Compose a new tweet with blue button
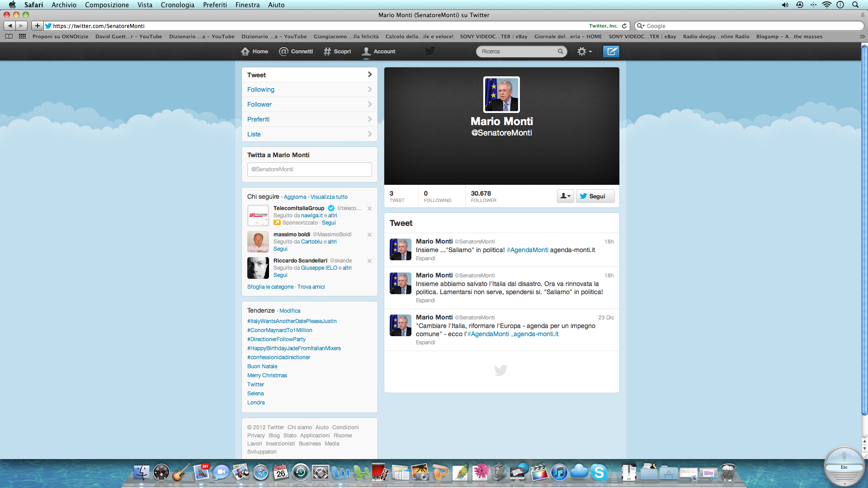The width and height of the screenshot is (868, 488). tap(611, 52)
